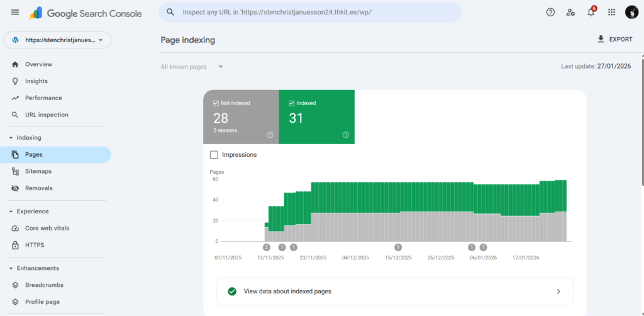Screen dimensions: 644x316
Task: Enable the Impressions checkbox
Action: [x=214, y=155]
